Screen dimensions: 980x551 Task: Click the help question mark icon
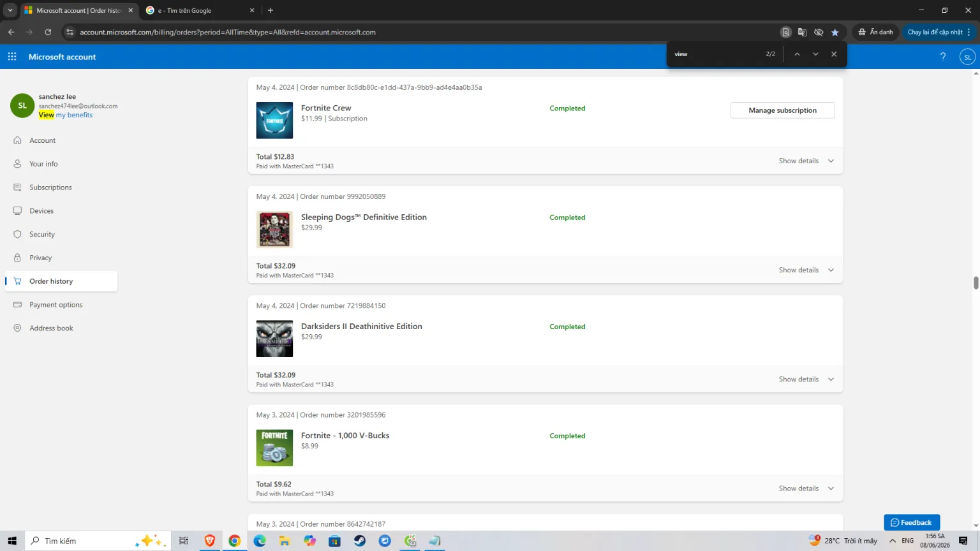[x=943, y=57]
